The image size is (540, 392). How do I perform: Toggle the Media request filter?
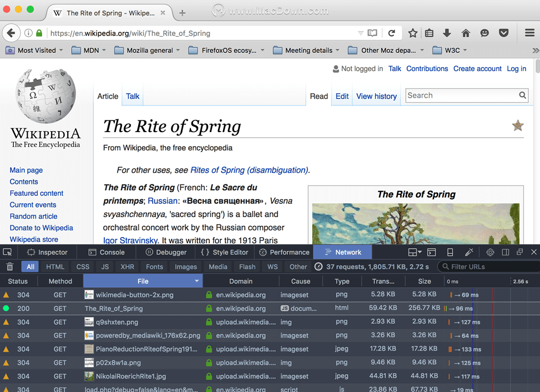pyautogui.click(x=218, y=267)
